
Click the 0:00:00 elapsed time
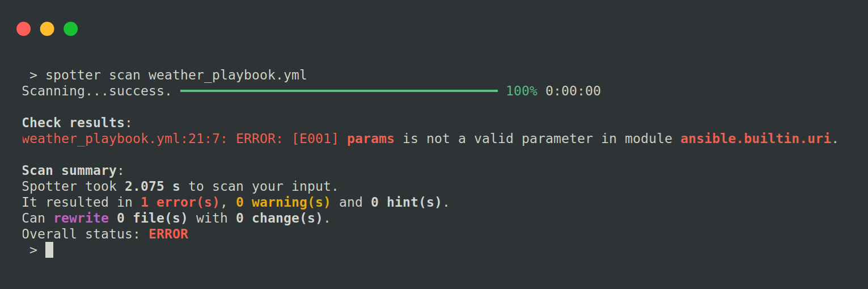pos(573,91)
